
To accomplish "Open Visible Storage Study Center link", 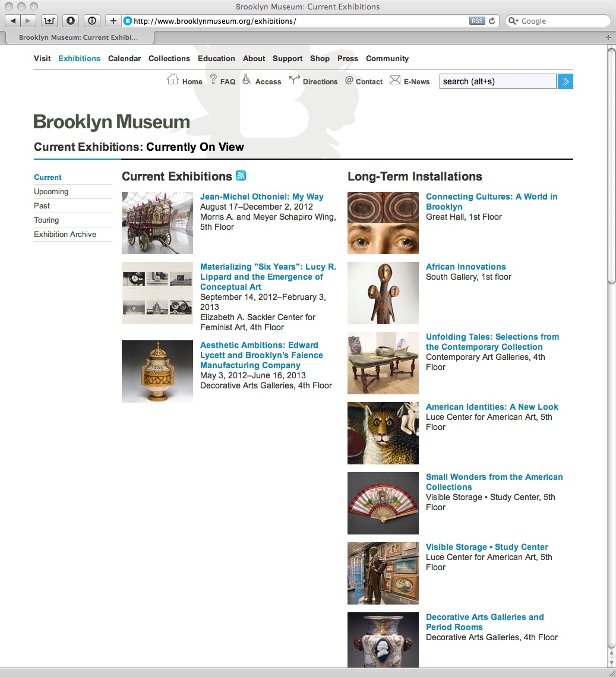I will click(x=487, y=546).
